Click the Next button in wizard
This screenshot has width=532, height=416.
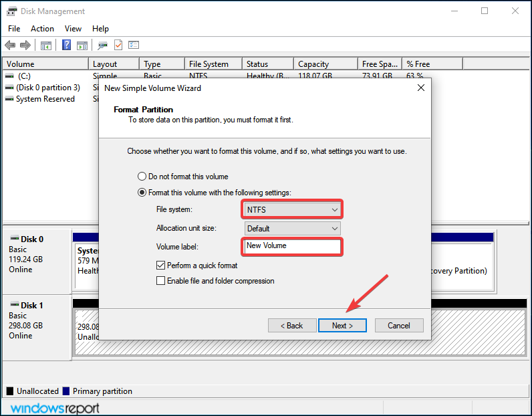pyautogui.click(x=342, y=325)
